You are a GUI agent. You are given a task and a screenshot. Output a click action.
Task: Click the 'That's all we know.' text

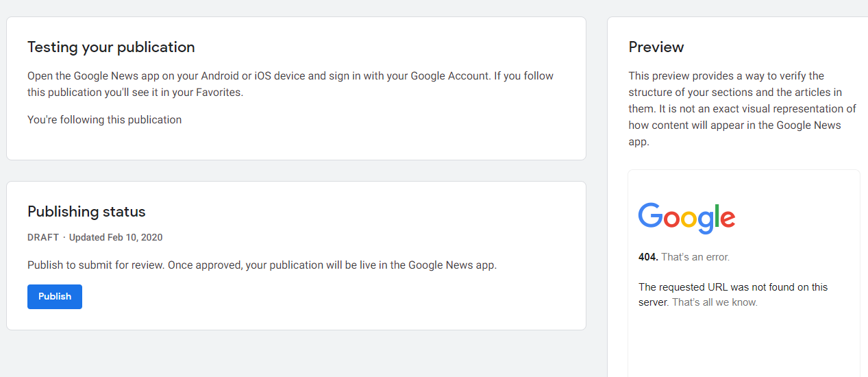pyautogui.click(x=715, y=302)
